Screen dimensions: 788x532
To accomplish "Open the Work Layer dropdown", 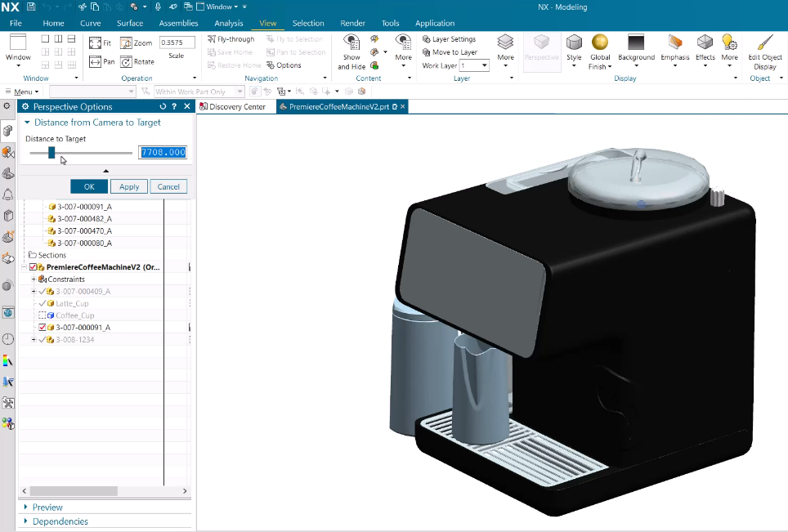I will coord(484,65).
